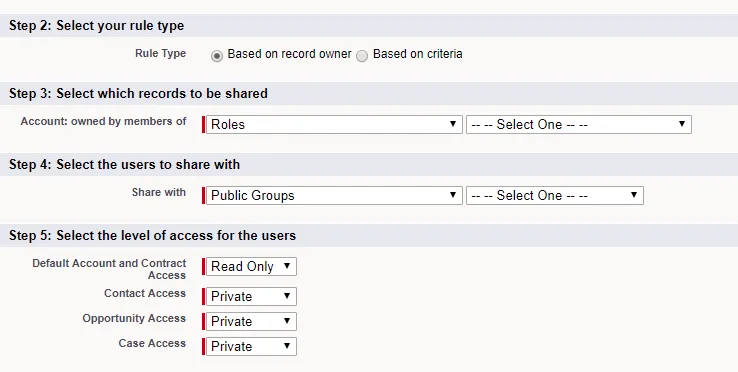
Task: Click the 'Case Access' field label
Action: point(152,343)
